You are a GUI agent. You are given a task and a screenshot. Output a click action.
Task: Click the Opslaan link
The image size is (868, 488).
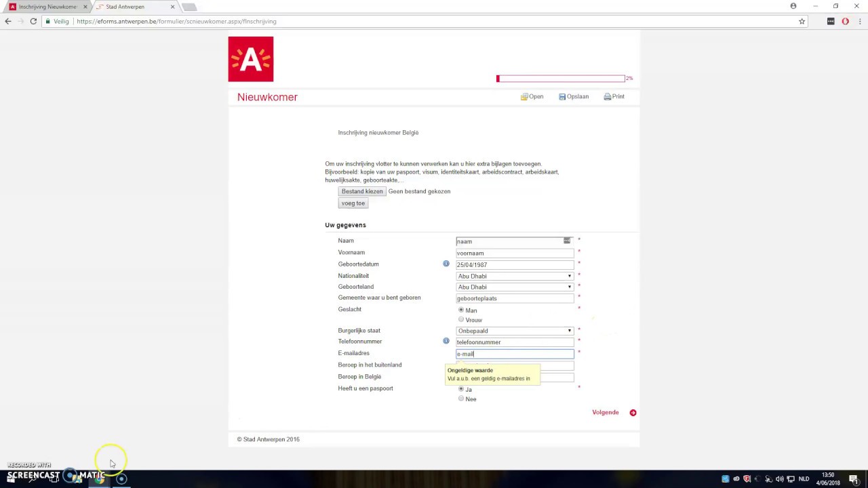click(x=578, y=97)
